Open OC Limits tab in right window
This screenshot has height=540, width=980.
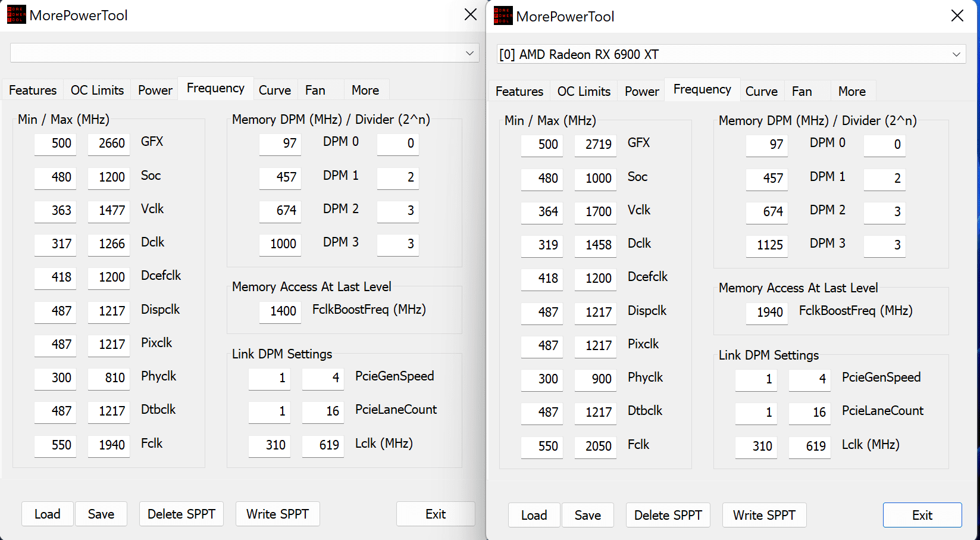click(x=584, y=91)
